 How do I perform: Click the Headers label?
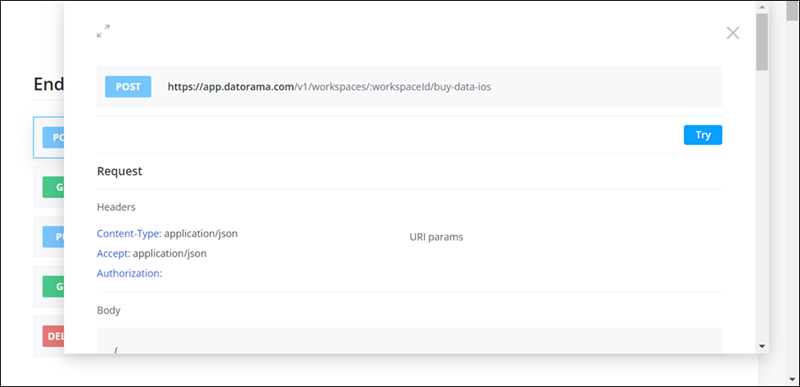[x=116, y=207]
